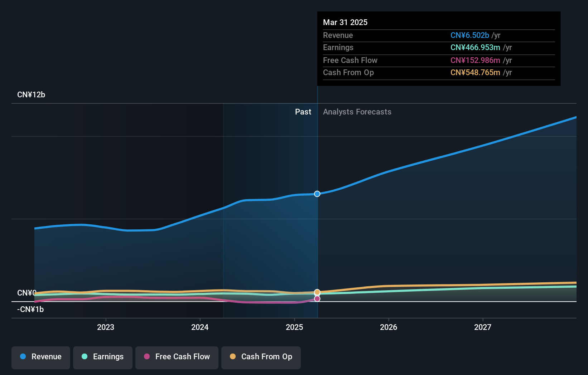Toggle the Cash From Op legend button
This screenshot has width=588, height=375.
(261, 357)
